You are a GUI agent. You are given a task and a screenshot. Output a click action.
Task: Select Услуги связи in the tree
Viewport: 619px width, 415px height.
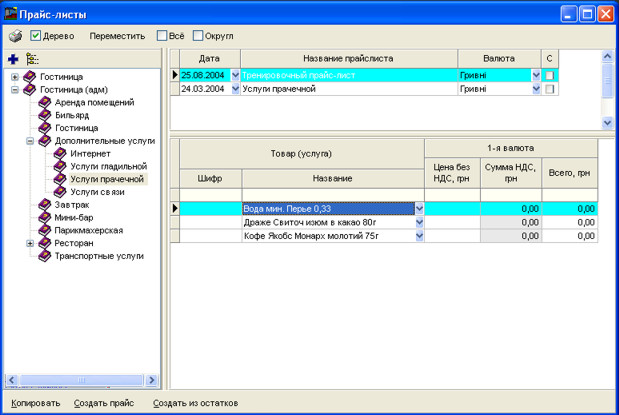98,192
